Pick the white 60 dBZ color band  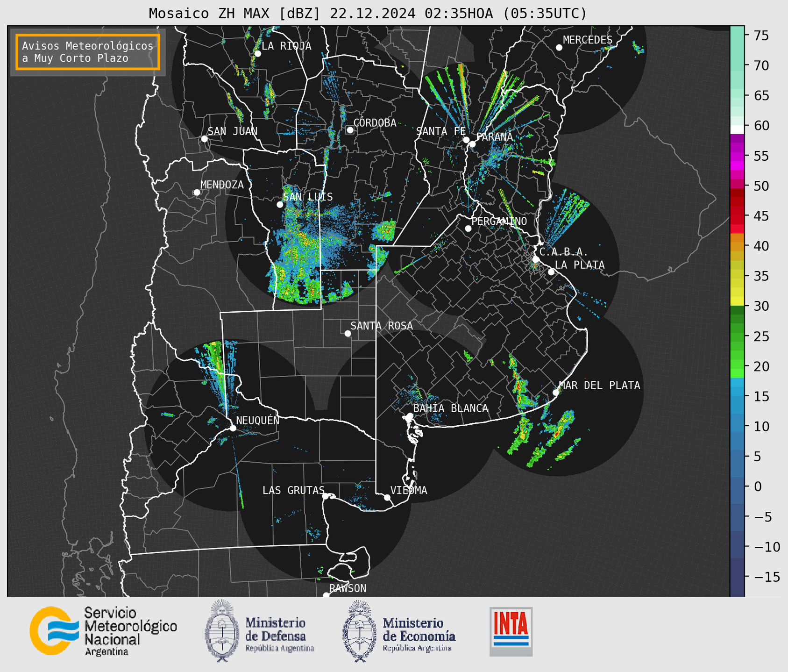[737, 129]
